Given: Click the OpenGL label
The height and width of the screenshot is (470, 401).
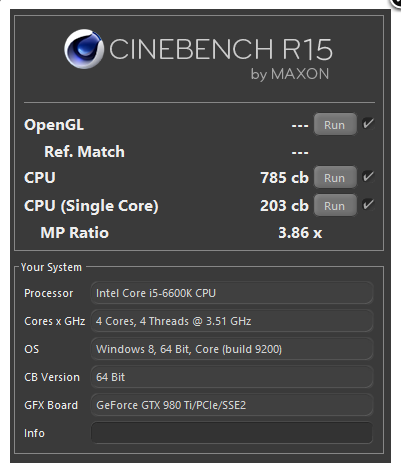Looking at the screenshot, I should 54,125.
